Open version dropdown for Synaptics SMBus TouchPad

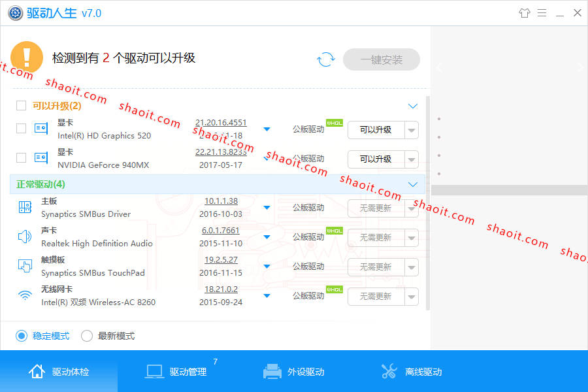[x=267, y=267]
